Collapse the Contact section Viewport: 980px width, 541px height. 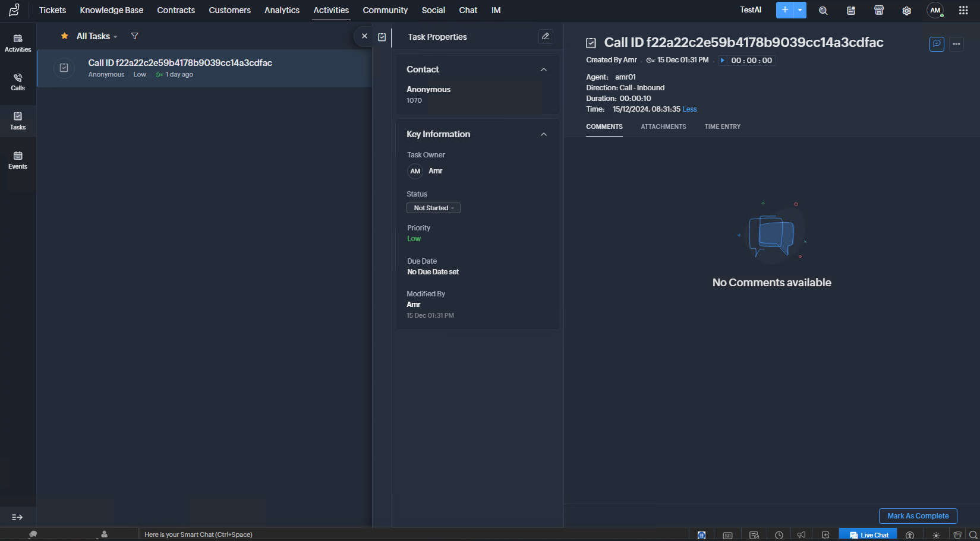[x=543, y=69]
